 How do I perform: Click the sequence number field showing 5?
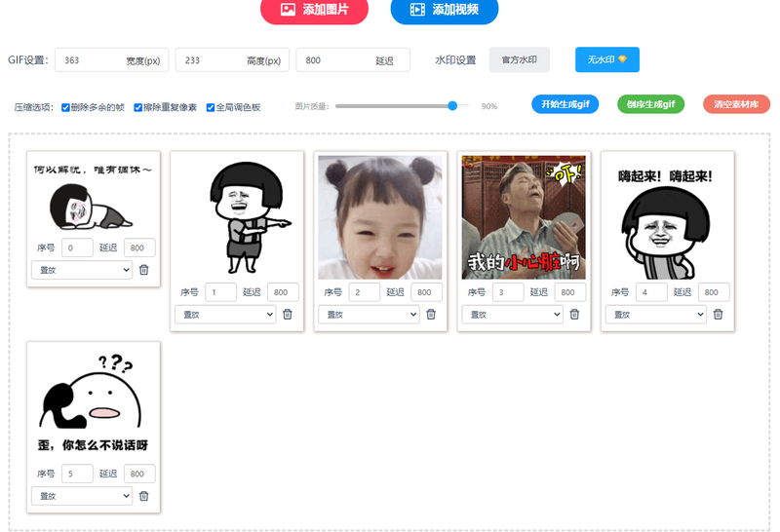pos(77,474)
